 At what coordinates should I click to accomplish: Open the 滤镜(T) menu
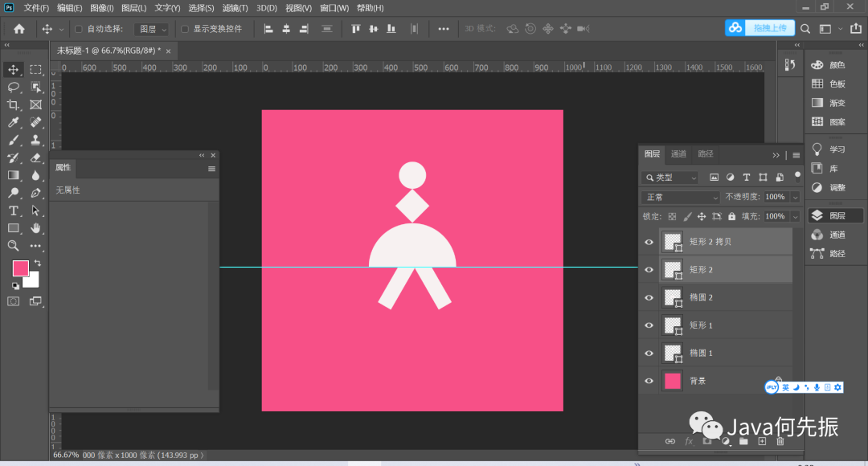pyautogui.click(x=235, y=8)
